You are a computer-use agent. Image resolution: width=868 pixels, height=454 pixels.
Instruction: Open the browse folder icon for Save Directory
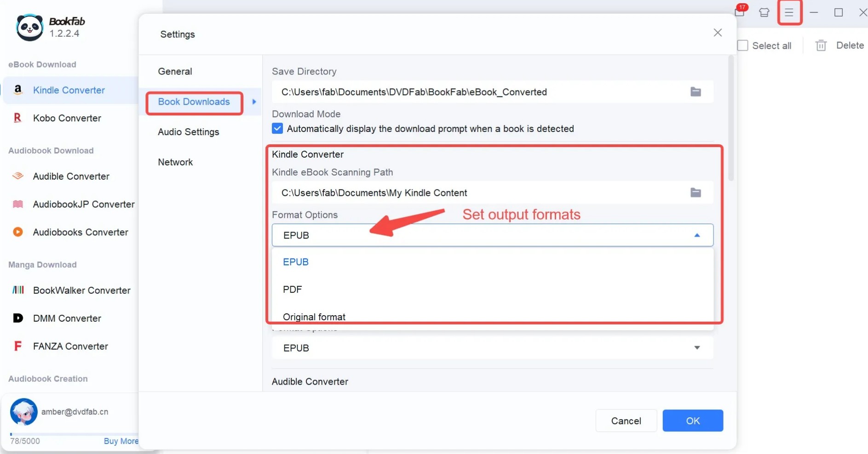[x=695, y=91]
